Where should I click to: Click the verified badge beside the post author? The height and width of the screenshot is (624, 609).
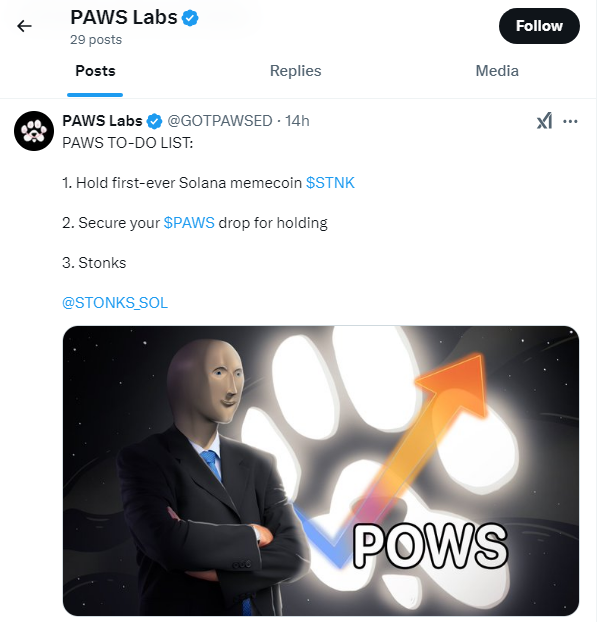154,121
